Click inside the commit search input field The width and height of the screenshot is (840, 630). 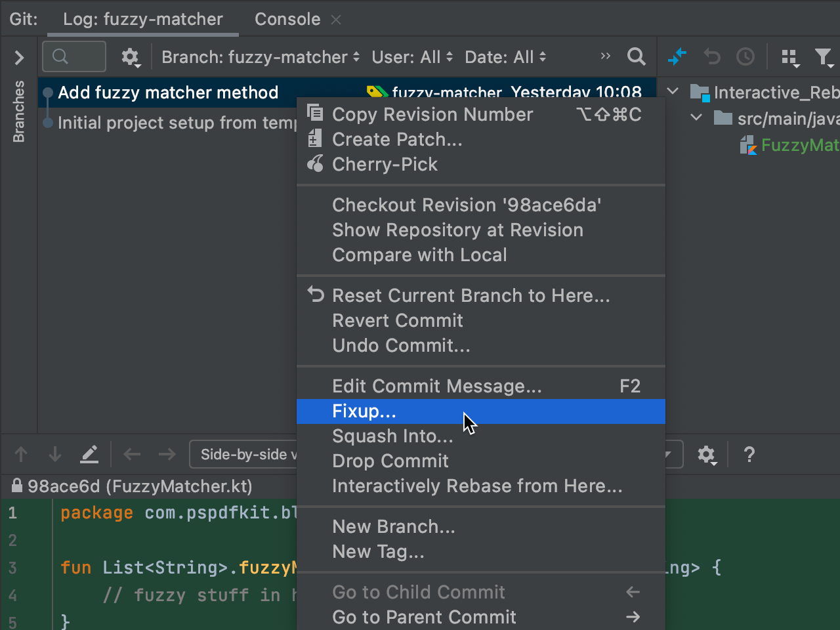click(x=73, y=57)
